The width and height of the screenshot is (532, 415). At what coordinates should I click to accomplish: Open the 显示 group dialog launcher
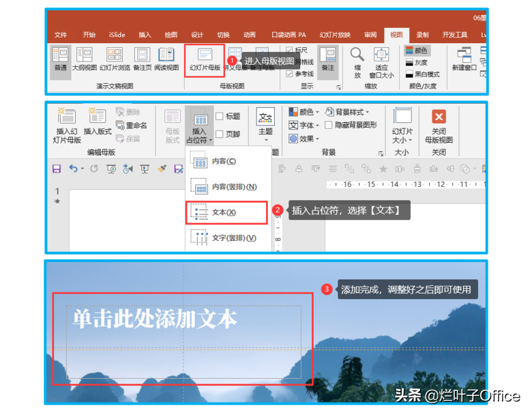pyautogui.click(x=338, y=87)
